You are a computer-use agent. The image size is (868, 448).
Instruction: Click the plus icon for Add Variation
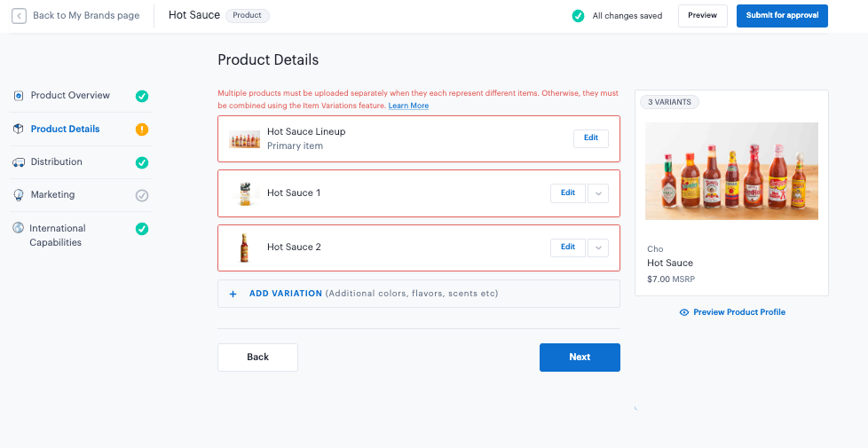[x=233, y=294]
